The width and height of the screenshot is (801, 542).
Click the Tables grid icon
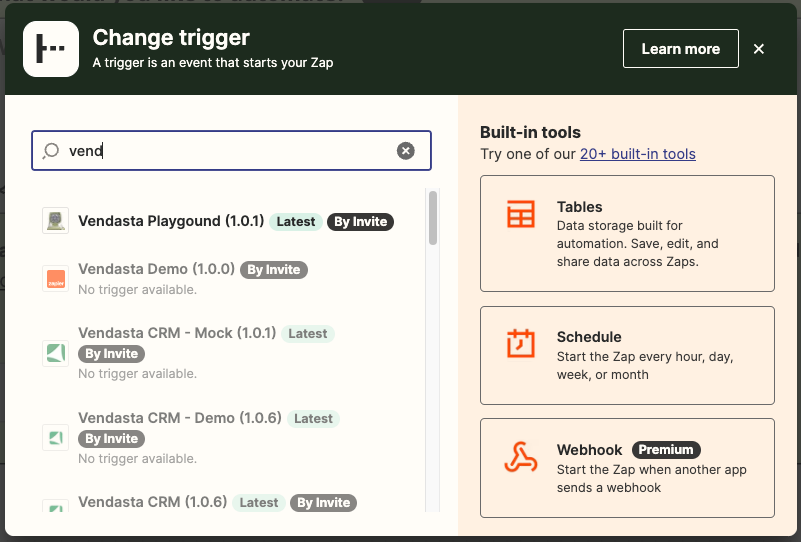coord(521,214)
